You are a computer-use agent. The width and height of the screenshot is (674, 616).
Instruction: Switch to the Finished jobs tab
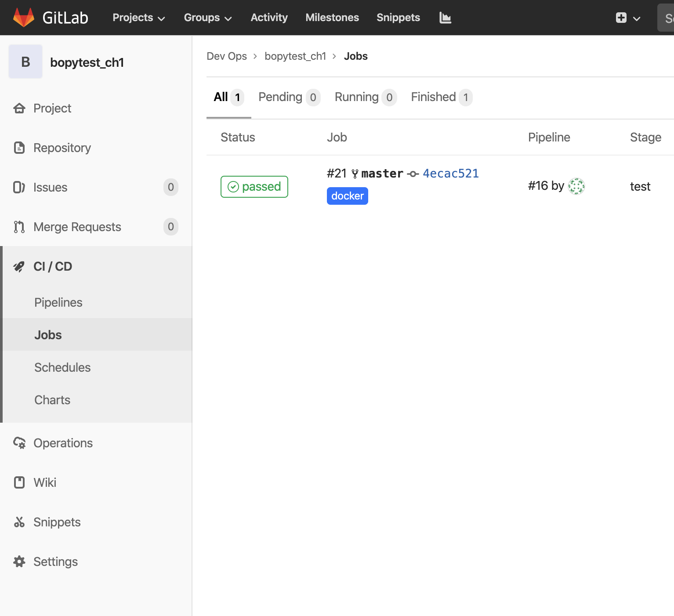(442, 97)
